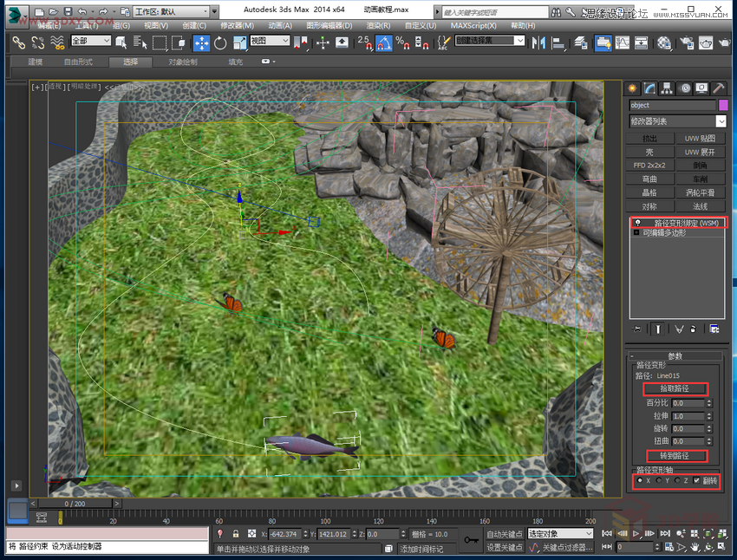
Task: Click the 拾取路径 pick path button
Action: (676, 389)
